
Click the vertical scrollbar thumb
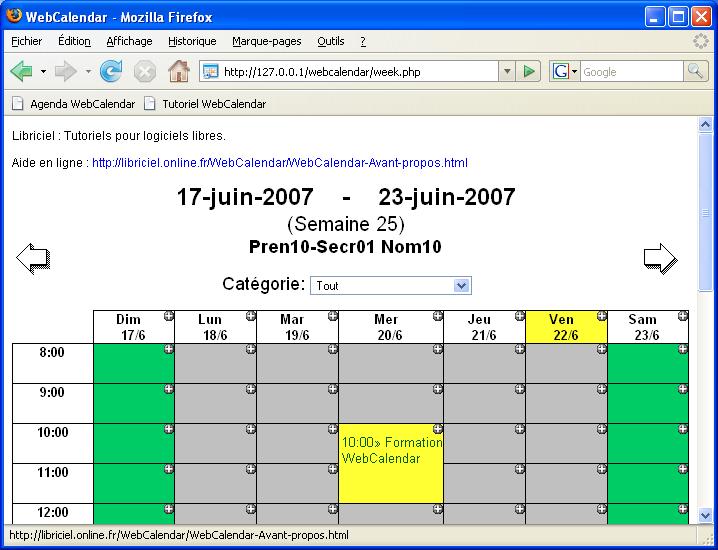[705, 212]
